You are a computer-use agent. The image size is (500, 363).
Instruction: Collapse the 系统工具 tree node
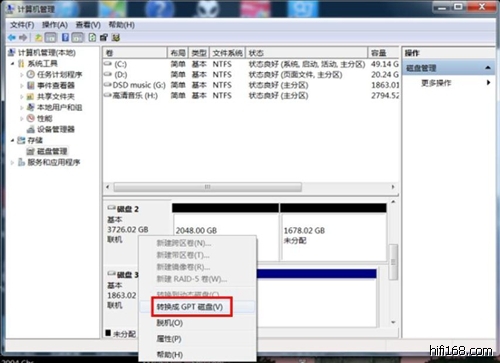coord(12,63)
